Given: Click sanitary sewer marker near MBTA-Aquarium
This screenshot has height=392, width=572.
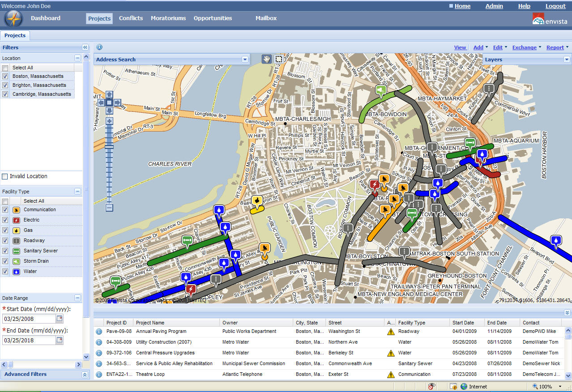Looking at the screenshot, I should click(470, 143).
